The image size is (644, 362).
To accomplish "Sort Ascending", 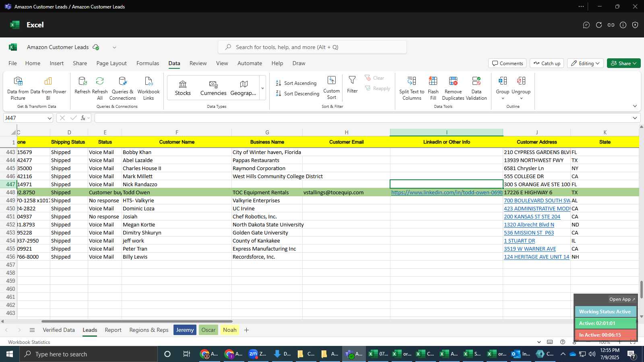I will click(x=296, y=83).
